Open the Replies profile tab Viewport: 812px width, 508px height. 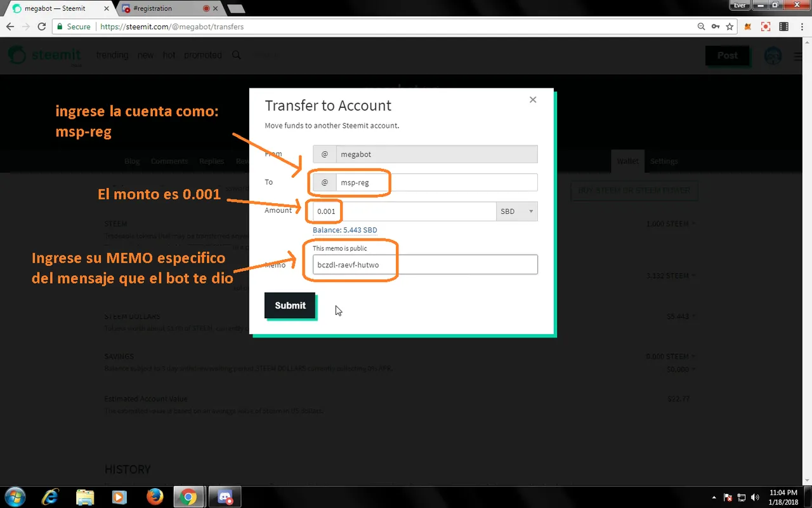[x=211, y=161]
